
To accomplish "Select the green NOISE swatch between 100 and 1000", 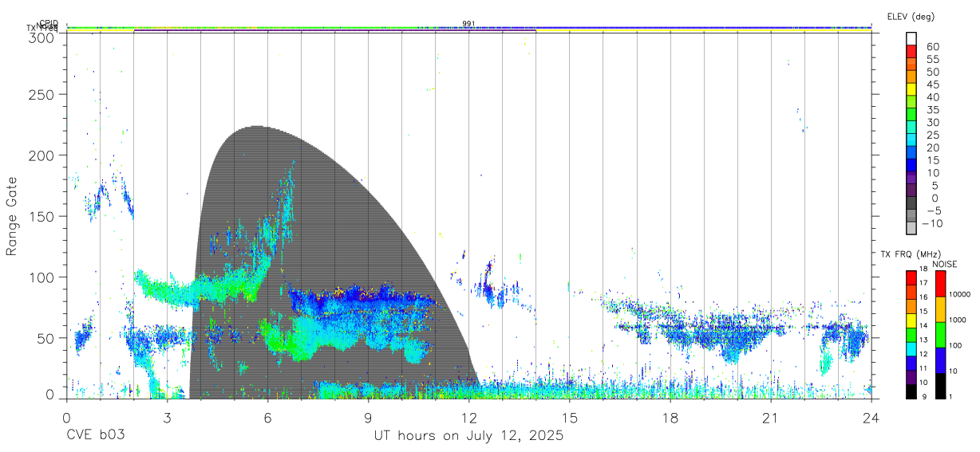I will pos(940,334).
